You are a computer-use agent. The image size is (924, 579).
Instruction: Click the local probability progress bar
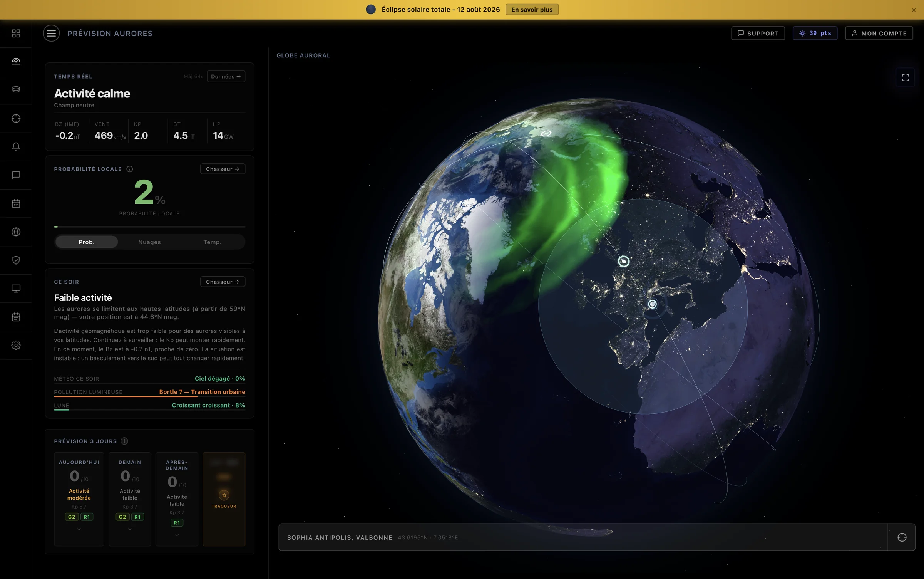149,227
